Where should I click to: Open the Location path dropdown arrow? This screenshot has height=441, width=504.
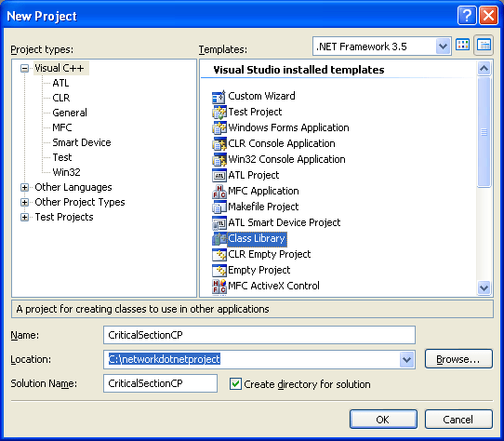pyautogui.click(x=406, y=359)
